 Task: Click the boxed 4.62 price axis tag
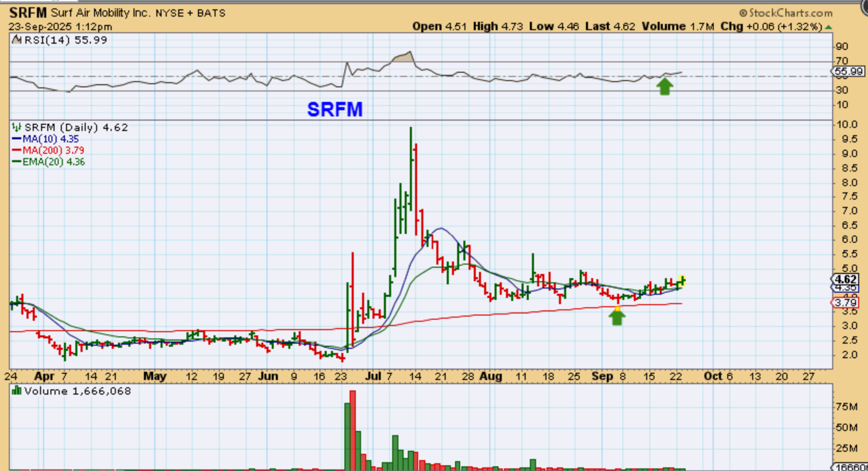tap(846, 280)
